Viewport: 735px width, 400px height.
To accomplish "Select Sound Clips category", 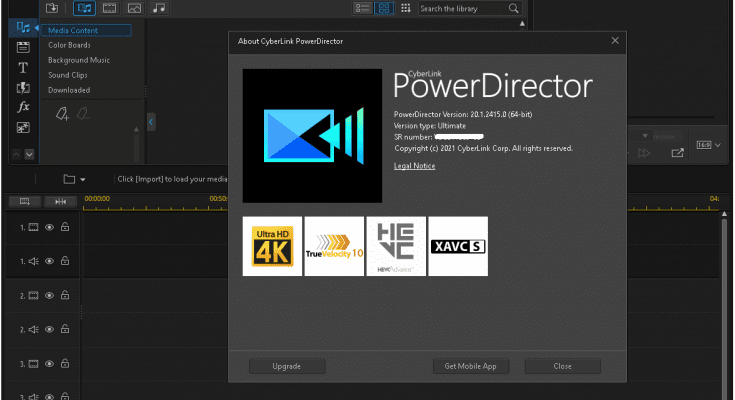I will tap(68, 75).
